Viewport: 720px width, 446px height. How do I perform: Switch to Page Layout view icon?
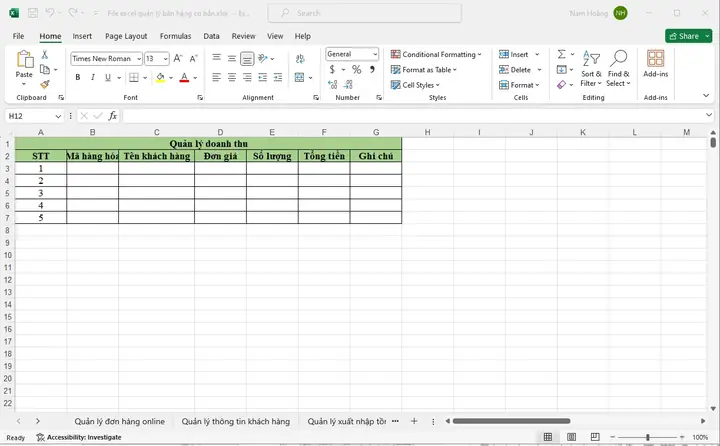tap(571, 437)
